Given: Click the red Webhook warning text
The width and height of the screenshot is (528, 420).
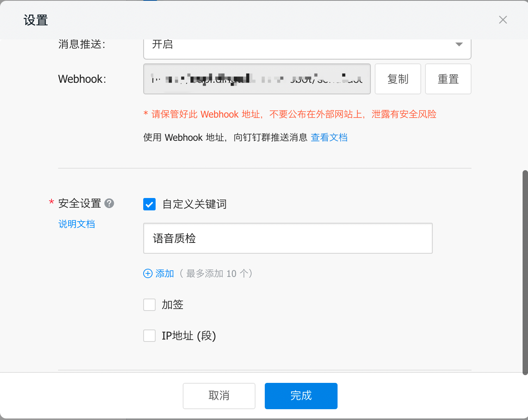Looking at the screenshot, I should point(290,114).
